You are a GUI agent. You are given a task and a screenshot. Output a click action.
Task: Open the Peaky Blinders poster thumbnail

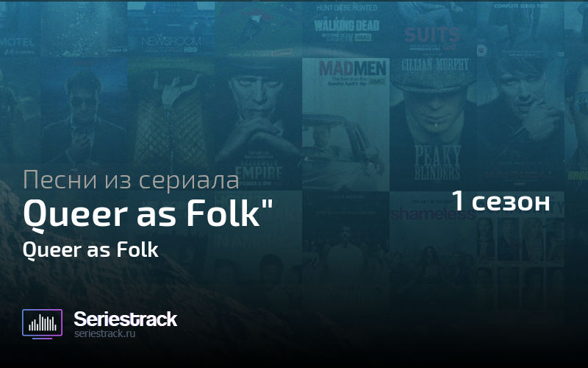coord(433,124)
